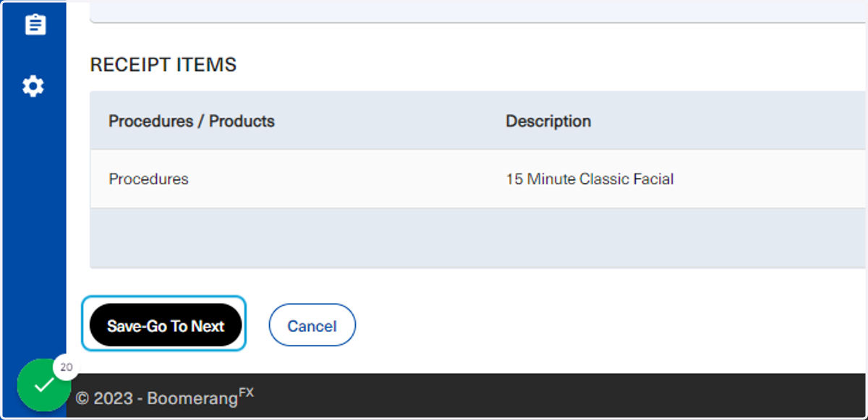Open the settings gear in the sidebar

[x=33, y=86]
